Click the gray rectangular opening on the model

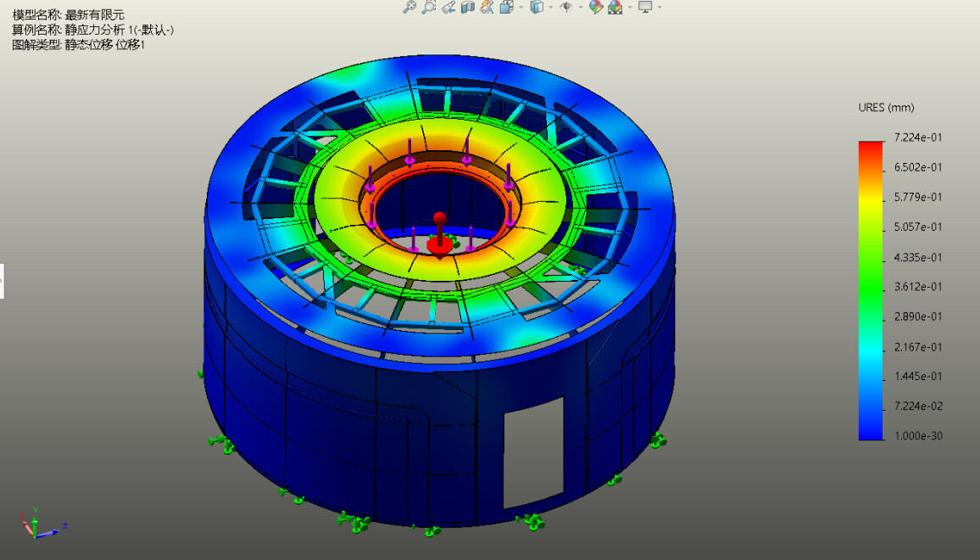coord(533,451)
